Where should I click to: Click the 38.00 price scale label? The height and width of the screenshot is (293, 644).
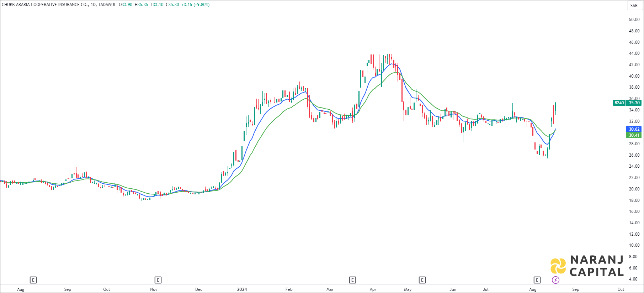coord(634,87)
